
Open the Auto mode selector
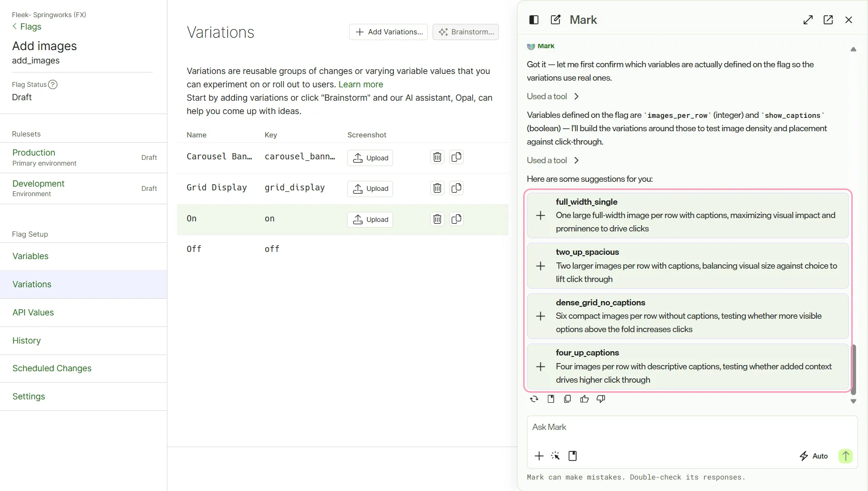pos(814,456)
